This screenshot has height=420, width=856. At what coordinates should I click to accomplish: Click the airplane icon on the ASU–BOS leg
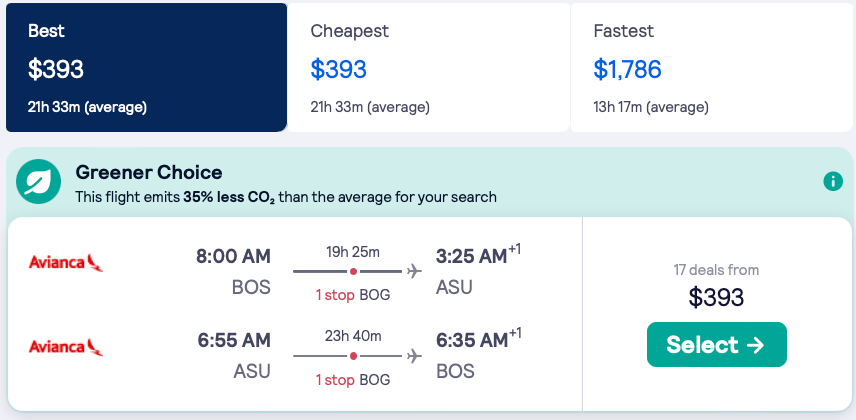click(x=415, y=356)
